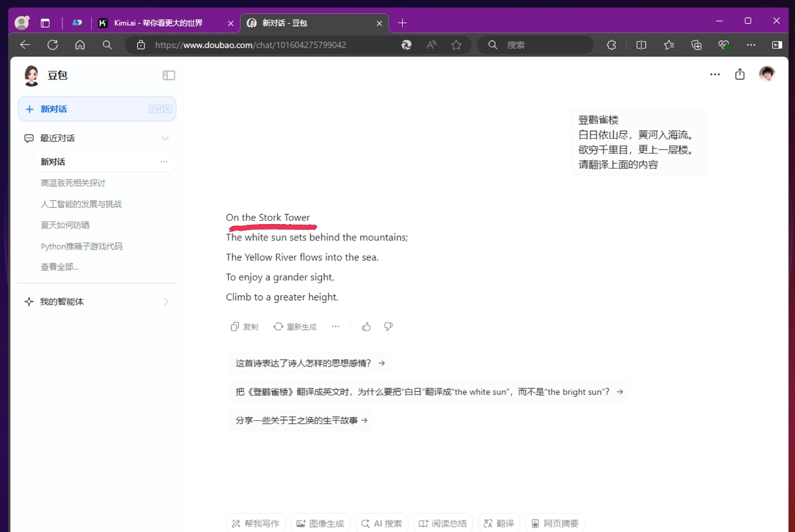This screenshot has height=532, width=795.
Task: Collapse the 最近对话 conversation list
Action: 165,138
